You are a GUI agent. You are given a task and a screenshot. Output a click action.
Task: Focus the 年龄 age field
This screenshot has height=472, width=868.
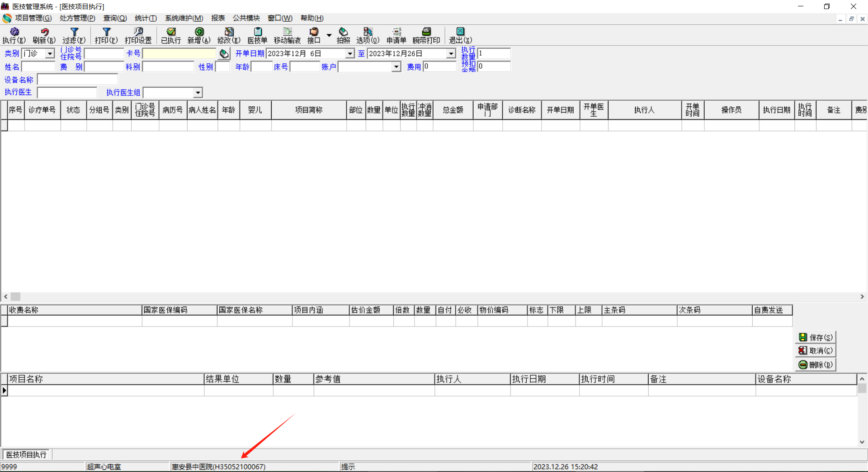click(x=262, y=67)
